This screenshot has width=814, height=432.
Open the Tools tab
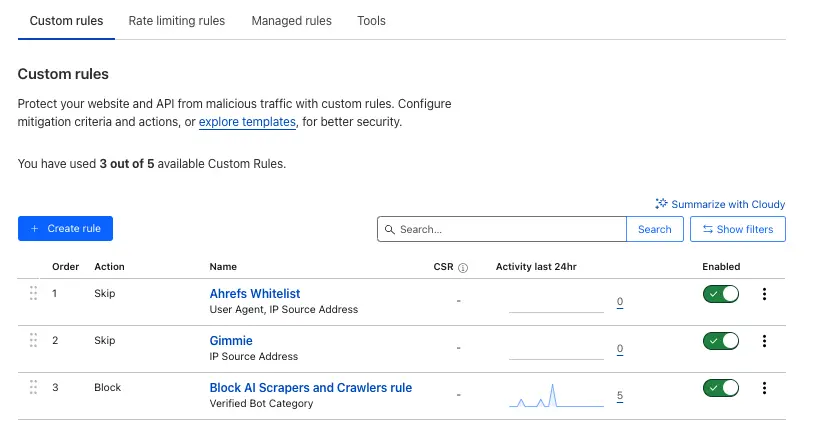[x=371, y=21]
